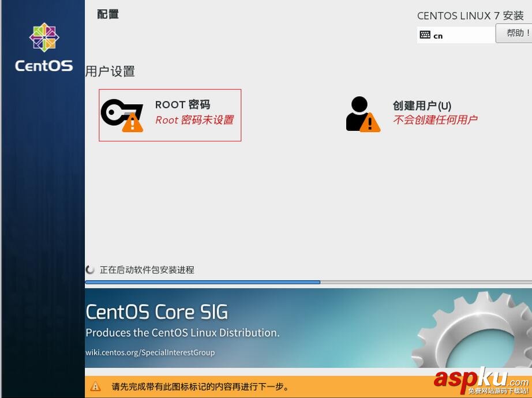Click the gear image in the banner
The image size is (532, 398).
click(x=471, y=329)
